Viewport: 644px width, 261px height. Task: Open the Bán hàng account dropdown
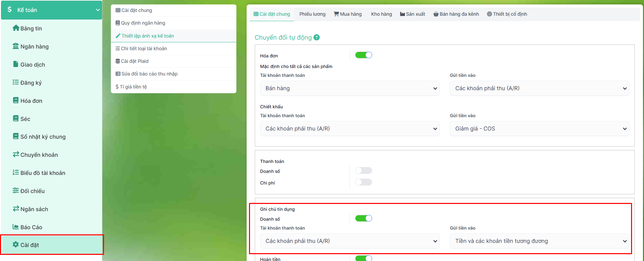pyautogui.click(x=350, y=88)
